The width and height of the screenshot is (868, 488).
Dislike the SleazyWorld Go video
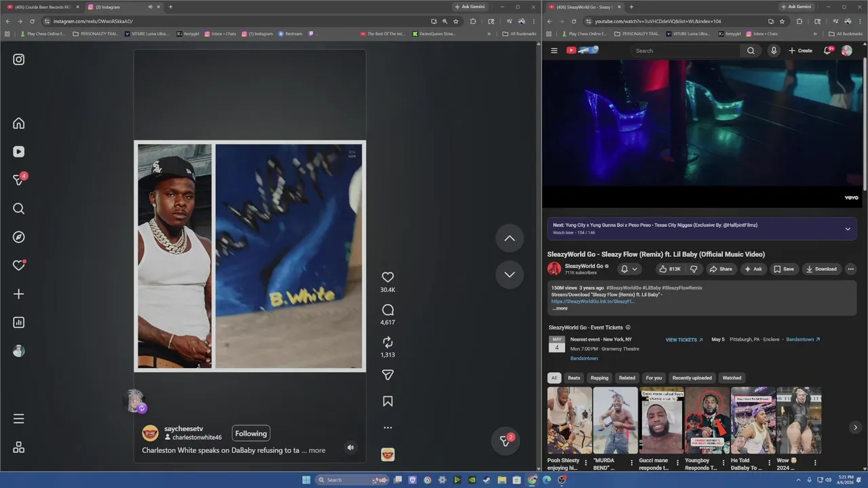pyautogui.click(x=694, y=269)
